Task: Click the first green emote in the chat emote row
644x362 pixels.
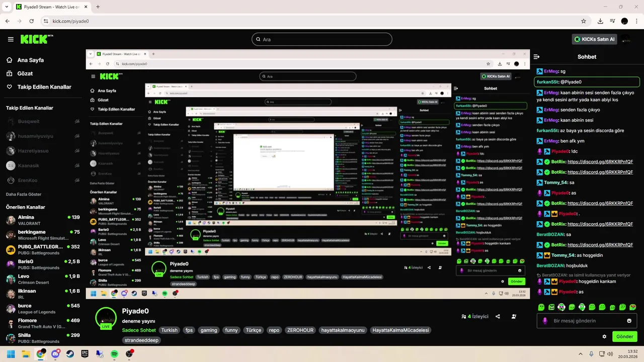Action: pyautogui.click(x=541, y=307)
